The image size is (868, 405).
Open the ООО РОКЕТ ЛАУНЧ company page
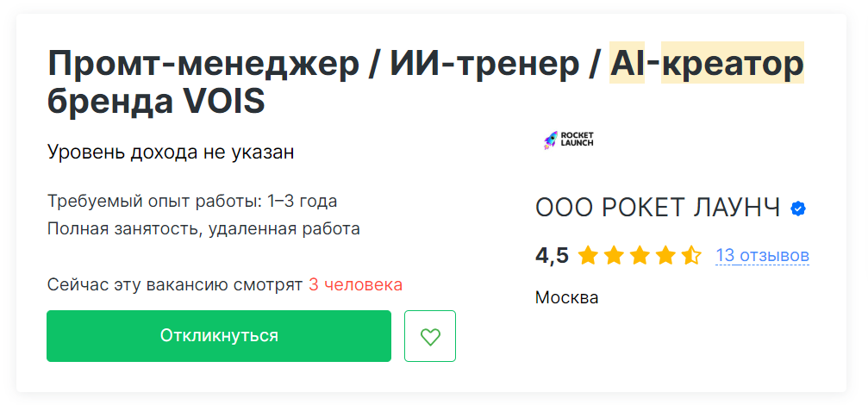click(658, 208)
